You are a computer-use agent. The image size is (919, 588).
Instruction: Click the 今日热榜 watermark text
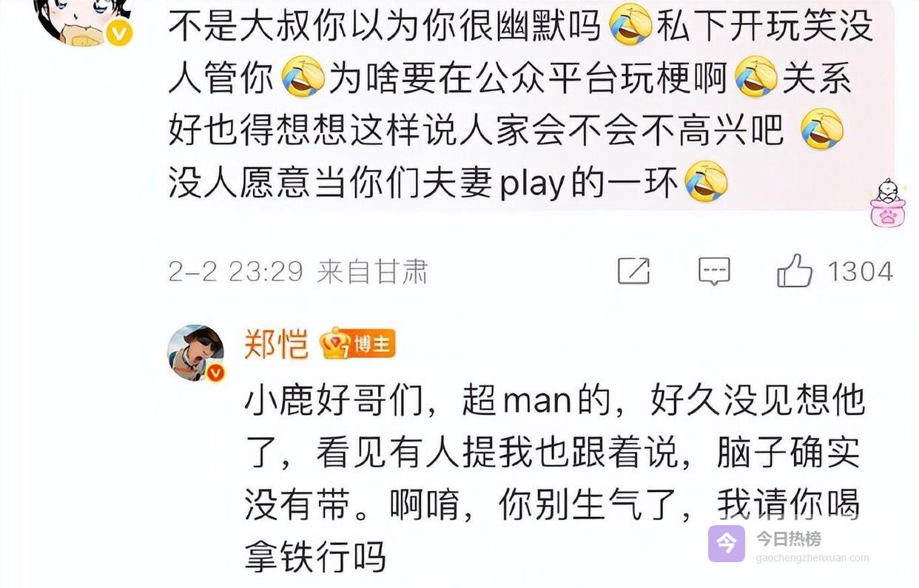click(x=788, y=538)
